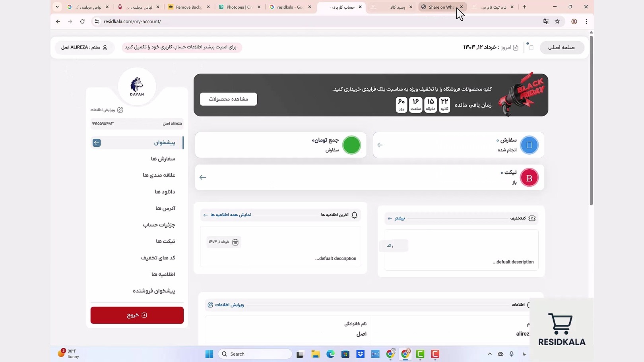Click the browser forward arrow
The height and width of the screenshot is (362, 644).
(x=70, y=21)
